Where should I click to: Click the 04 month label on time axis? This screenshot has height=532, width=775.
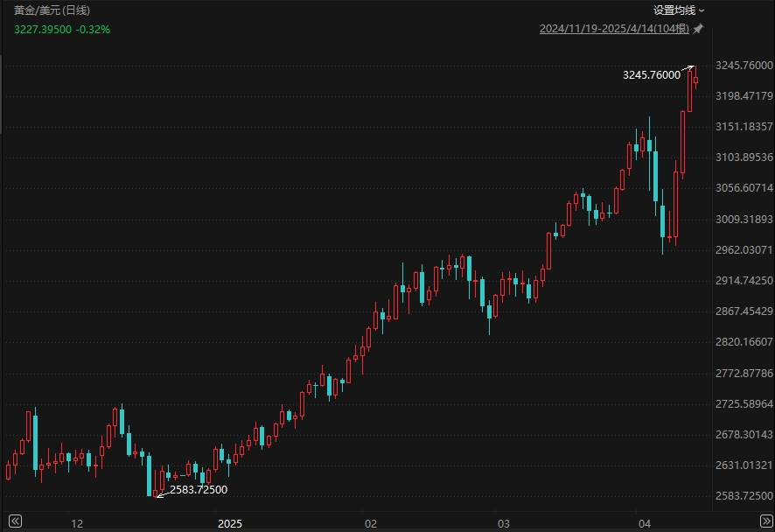pos(645,523)
